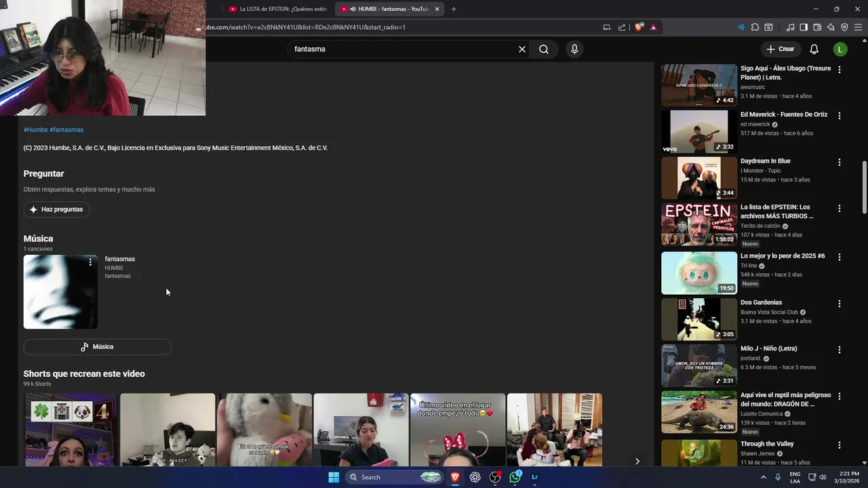
Task: Open menu for Sigo Aquí video
Action: [840, 70]
